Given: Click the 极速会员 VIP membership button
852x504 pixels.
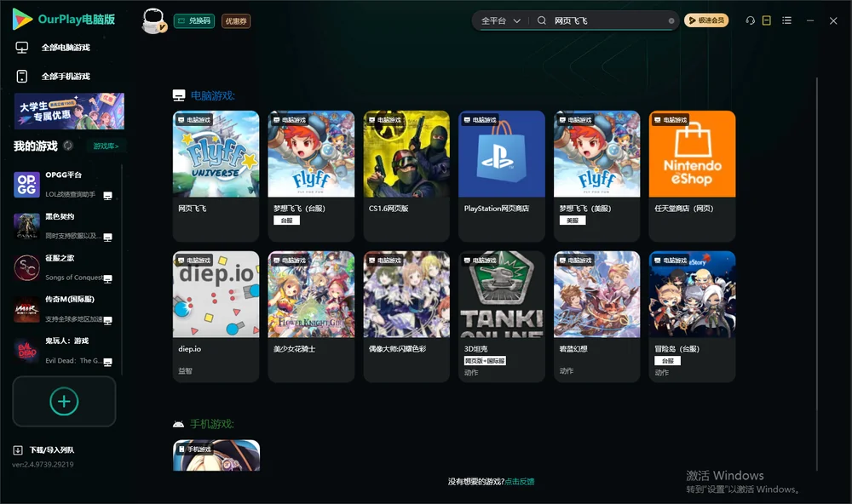Looking at the screenshot, I should point(706,20).
